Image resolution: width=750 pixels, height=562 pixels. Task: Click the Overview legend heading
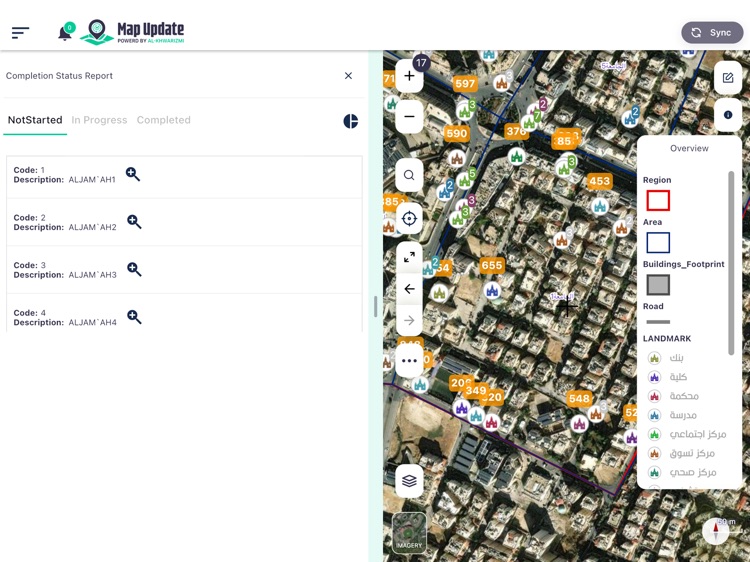click(x=689, y=148)
